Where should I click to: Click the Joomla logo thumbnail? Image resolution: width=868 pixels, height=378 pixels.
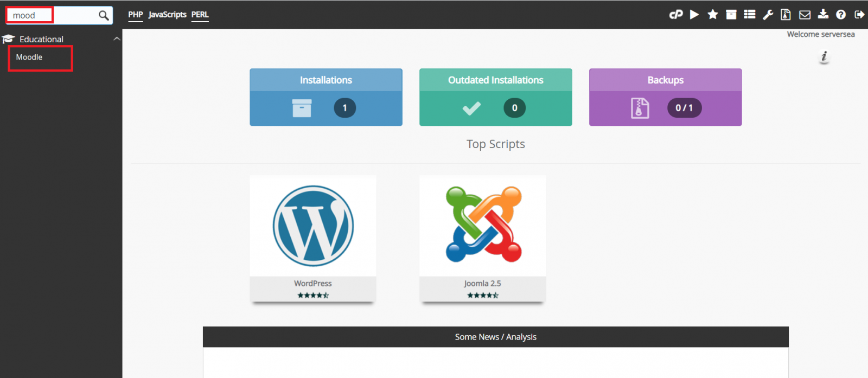[483, 225]
